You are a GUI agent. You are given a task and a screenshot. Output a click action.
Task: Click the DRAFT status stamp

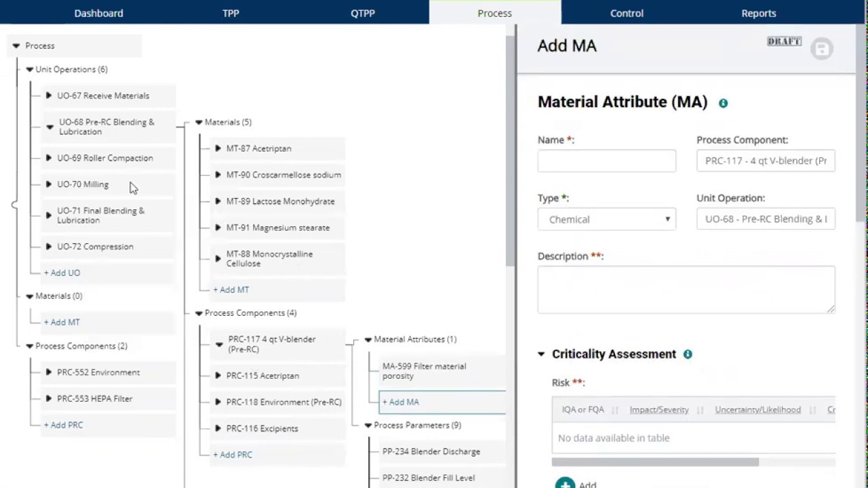pyautogui.click(x=784, y=42)
